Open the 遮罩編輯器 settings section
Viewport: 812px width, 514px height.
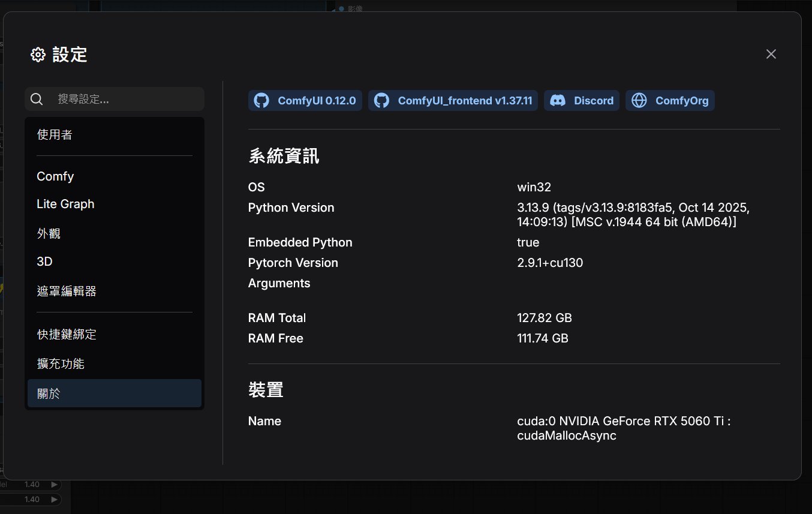tap(67, 291)
